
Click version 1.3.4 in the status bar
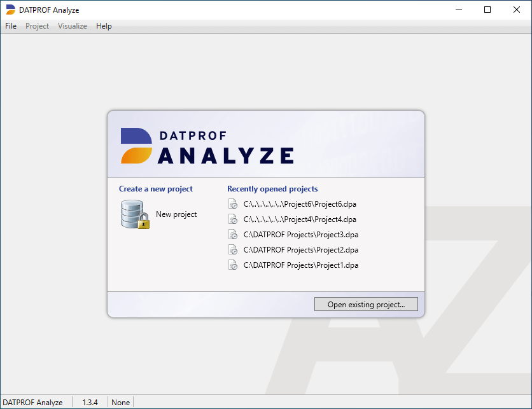tap(90, 402)
